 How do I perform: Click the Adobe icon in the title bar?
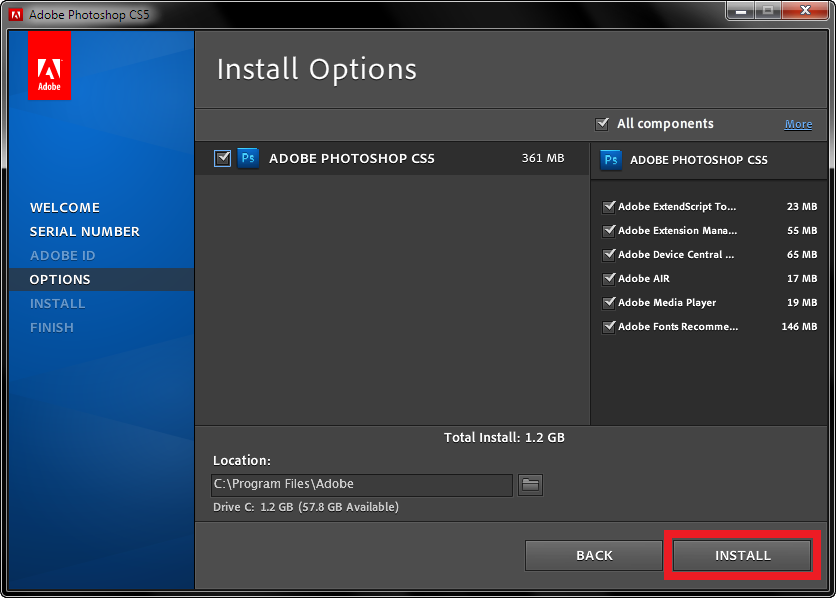[x=15, y=15]
